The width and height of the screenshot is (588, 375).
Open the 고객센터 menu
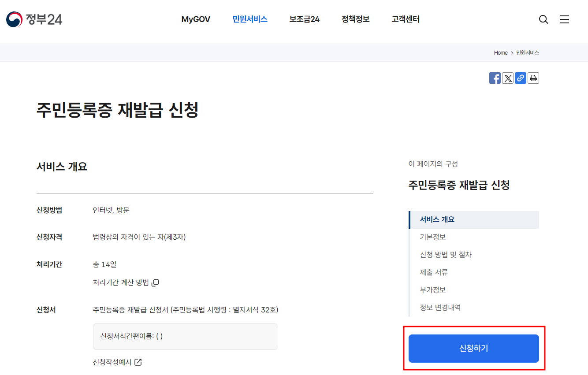pyautogui.click(x=405, y=19)
